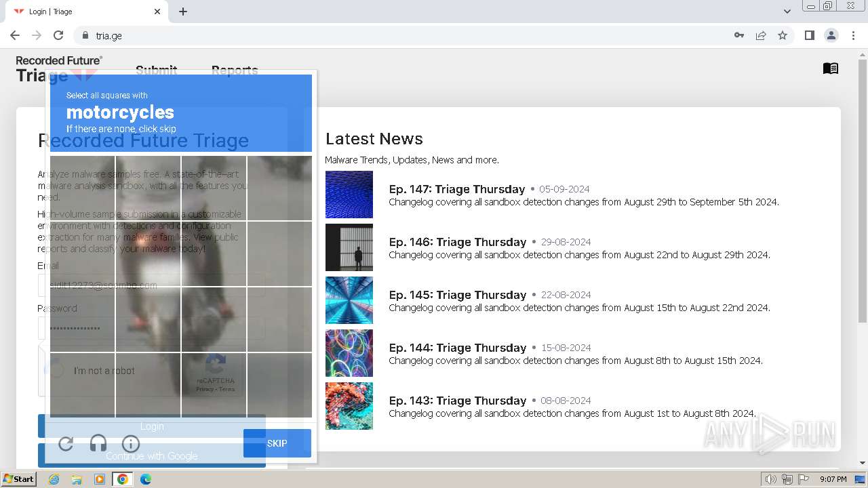Select the top-left captcha square
The image size is (868, 488).
pyautogui.click(x=82, y=188)
